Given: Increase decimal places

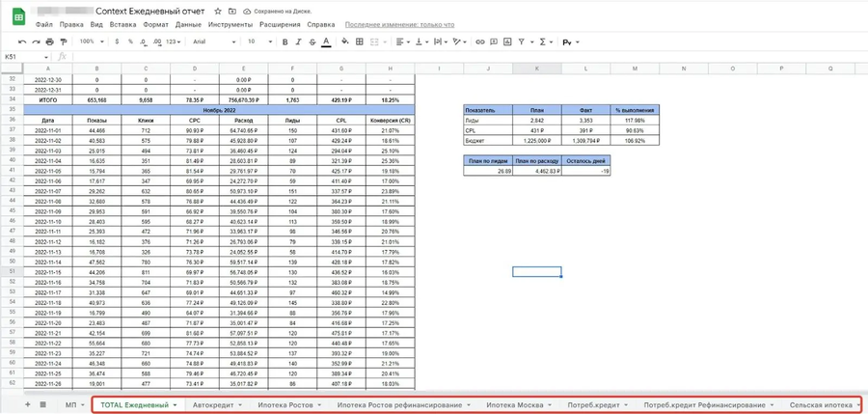Looking at the screenshot, I should point(157,41).
